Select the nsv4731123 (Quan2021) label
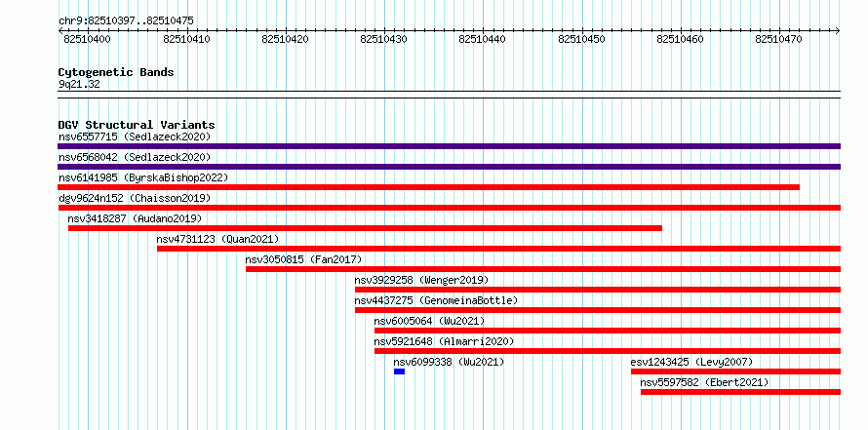Viewport: 868px width, 430px height. (x=217, y=239)
